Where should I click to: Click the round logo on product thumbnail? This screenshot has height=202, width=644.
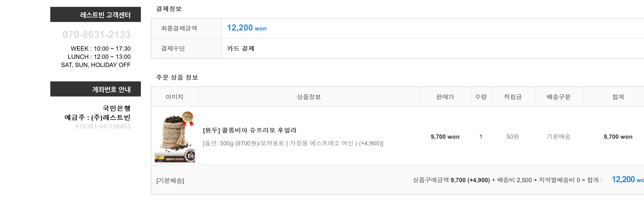pos(191,156)
